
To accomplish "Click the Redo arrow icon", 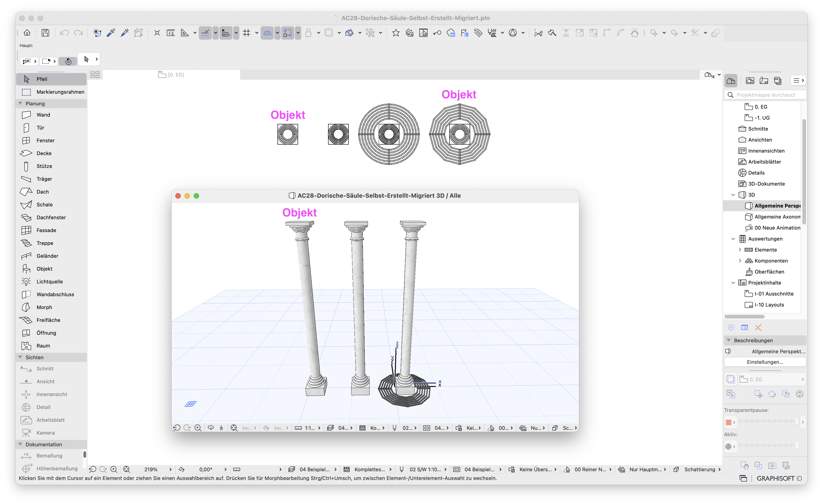I will tap(78, 33).
